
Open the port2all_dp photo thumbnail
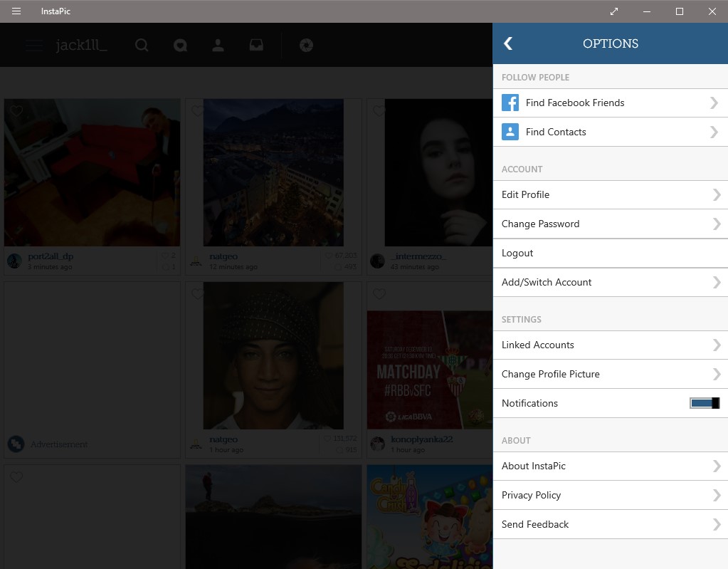(x=92, y=172)
